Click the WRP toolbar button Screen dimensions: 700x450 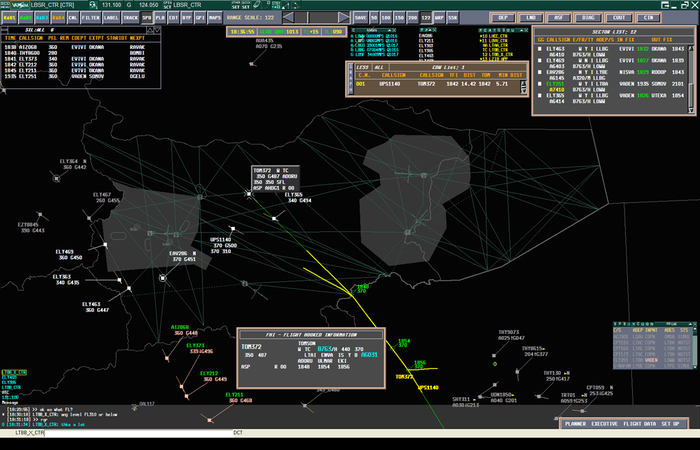[x=439, y=18]
